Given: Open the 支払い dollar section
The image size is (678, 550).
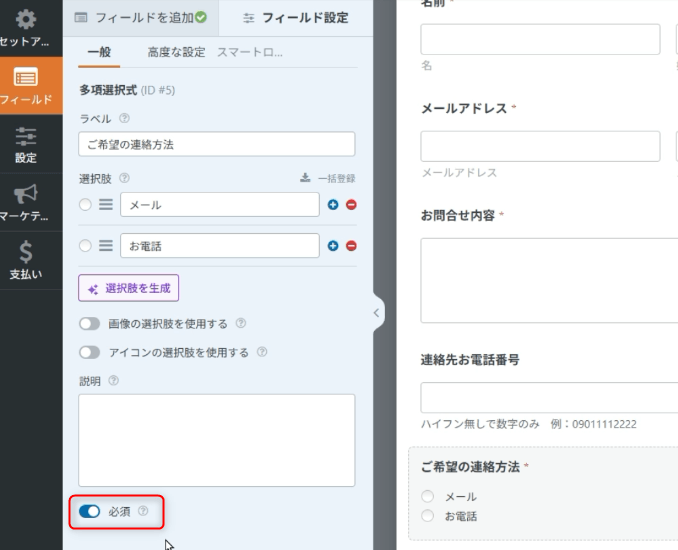Looking at the screenshot, I should (x=26, y=260).
